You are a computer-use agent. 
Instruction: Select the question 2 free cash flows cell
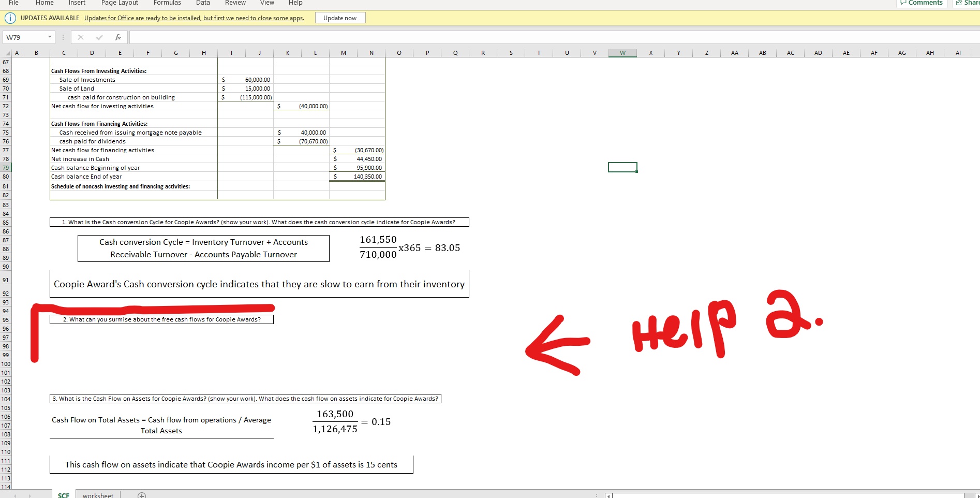[x=161, y=319]
